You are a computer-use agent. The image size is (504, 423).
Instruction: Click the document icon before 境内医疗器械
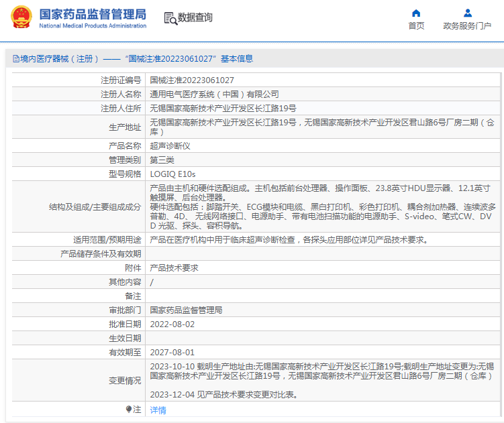(x=15, y=59)
